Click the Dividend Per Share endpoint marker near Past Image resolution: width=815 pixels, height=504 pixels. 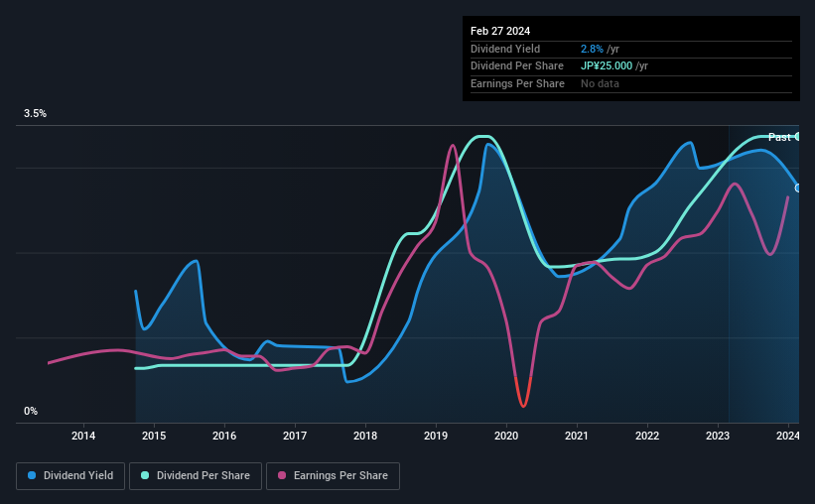(x=798, y=137)
